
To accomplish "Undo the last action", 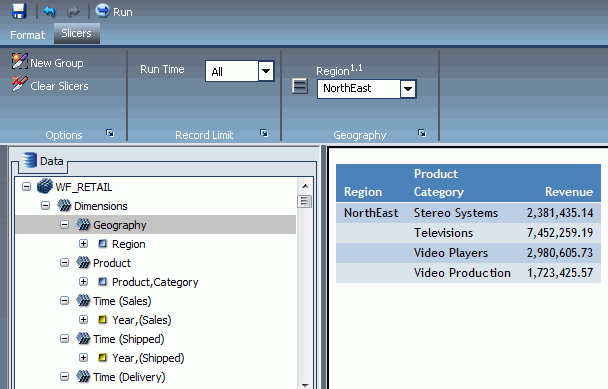I will tap(49, 12).
